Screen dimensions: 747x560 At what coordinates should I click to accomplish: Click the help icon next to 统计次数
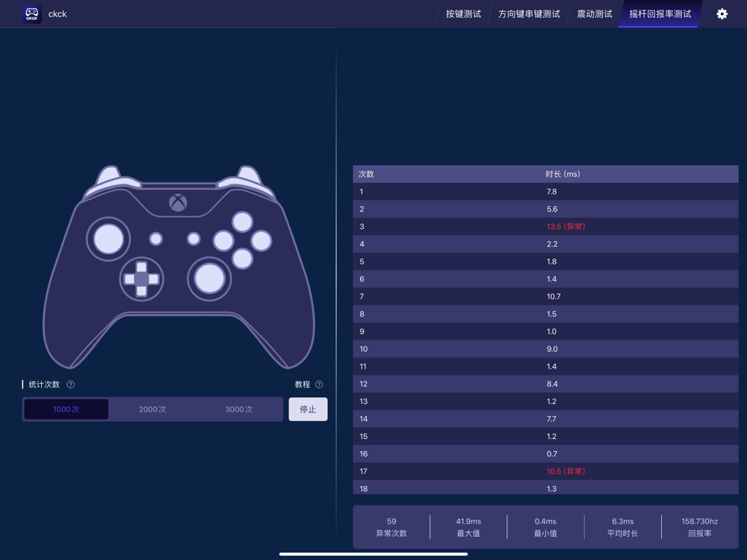70,385
